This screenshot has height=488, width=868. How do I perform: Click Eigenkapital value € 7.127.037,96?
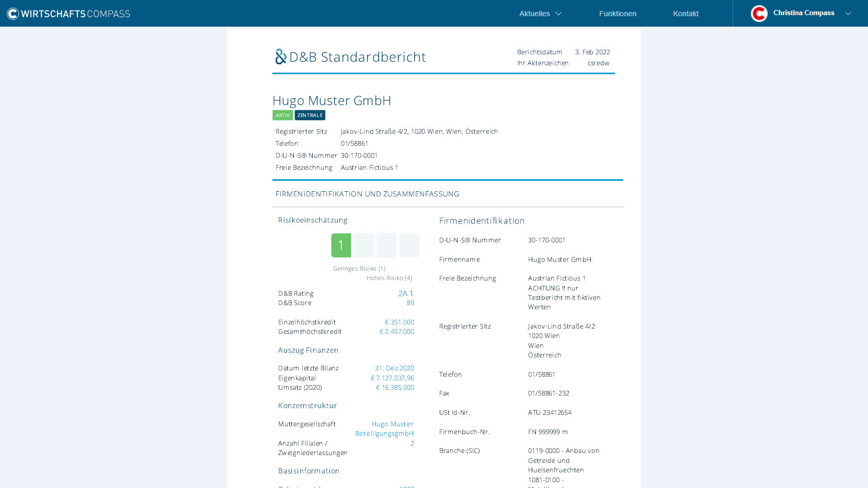[x=392, y=378]
